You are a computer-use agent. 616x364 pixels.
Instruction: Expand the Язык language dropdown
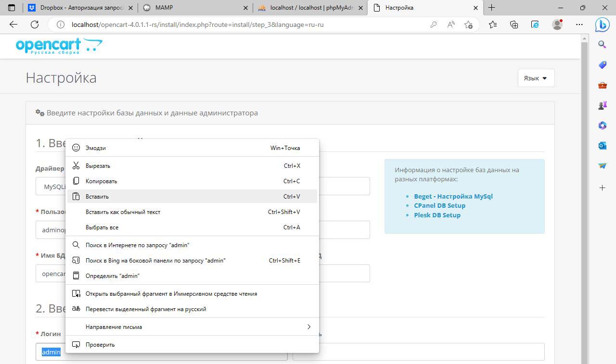coord(536,78)
